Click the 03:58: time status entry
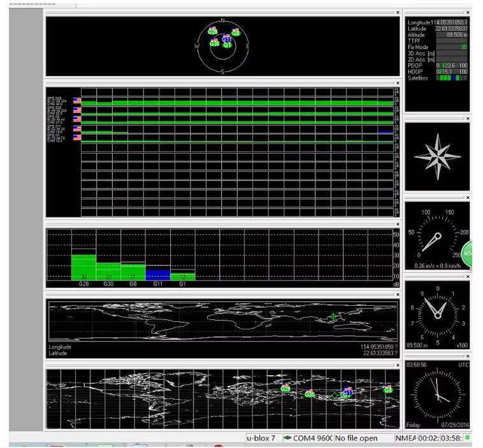 pyautogui.click(x=451, y=438)
